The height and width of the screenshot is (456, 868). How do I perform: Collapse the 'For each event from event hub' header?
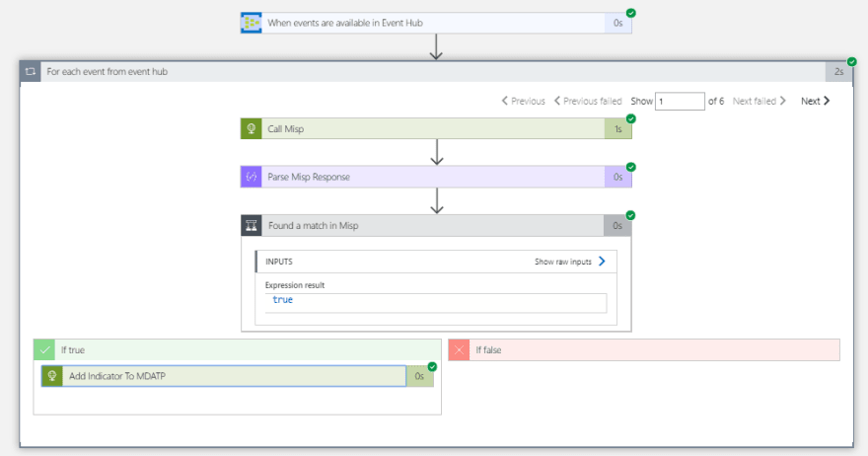click(436, 71)
